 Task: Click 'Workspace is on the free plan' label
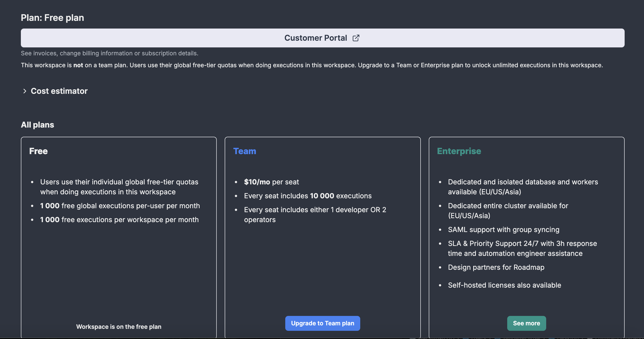click(118, 327)
